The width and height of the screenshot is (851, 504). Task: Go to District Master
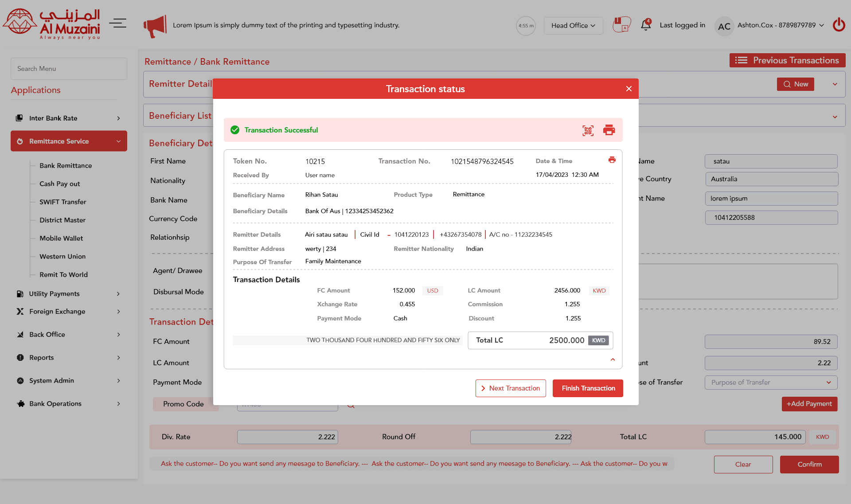[x=62, y=220]
